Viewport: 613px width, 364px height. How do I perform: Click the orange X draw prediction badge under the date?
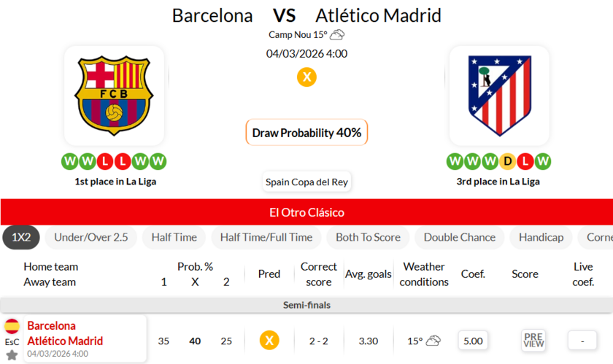coord(306,77)
